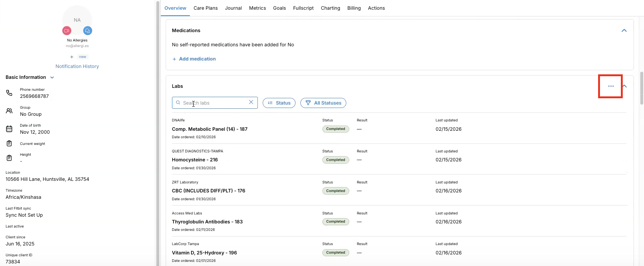This screenshot has width=644, height=266.
Task: Click timezone Africa/Kinshasa
Action: click(24, 197)
